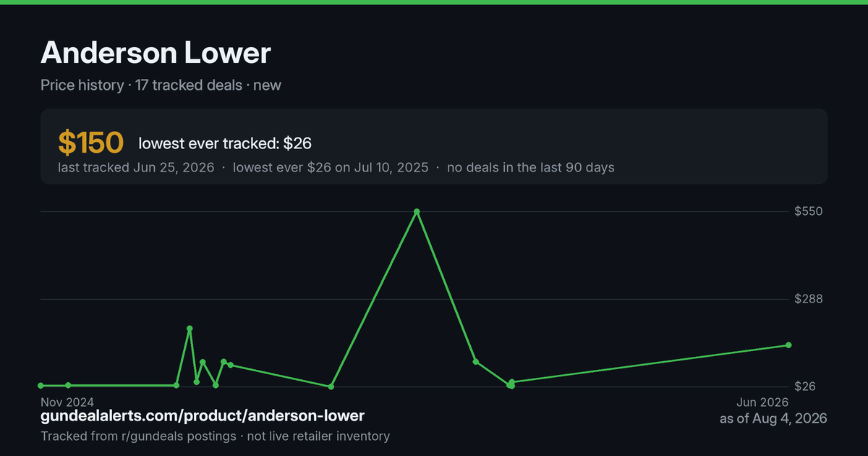Click the Anderson Lower title
The width and height of the screenshot is (868, 456).
[156, 53]
